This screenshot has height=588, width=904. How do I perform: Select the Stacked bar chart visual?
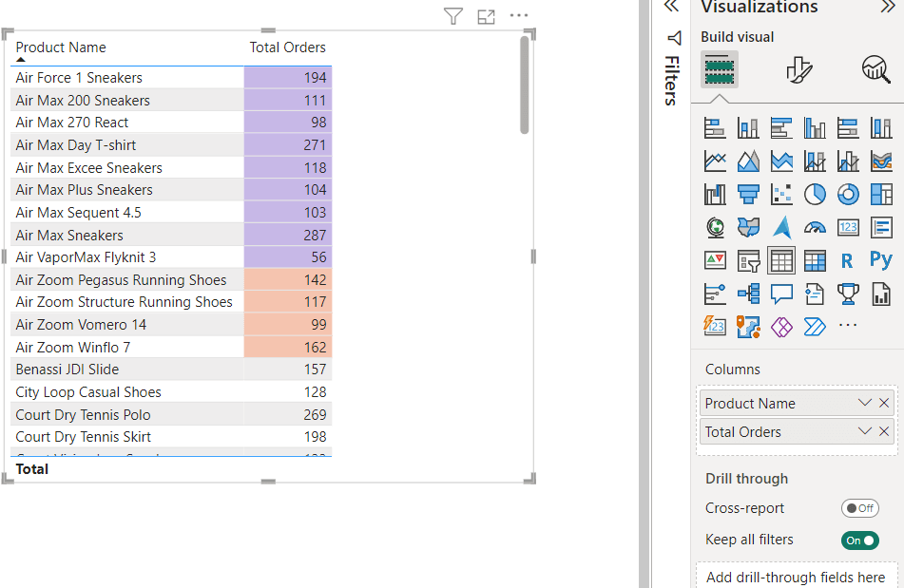[715, 128]
